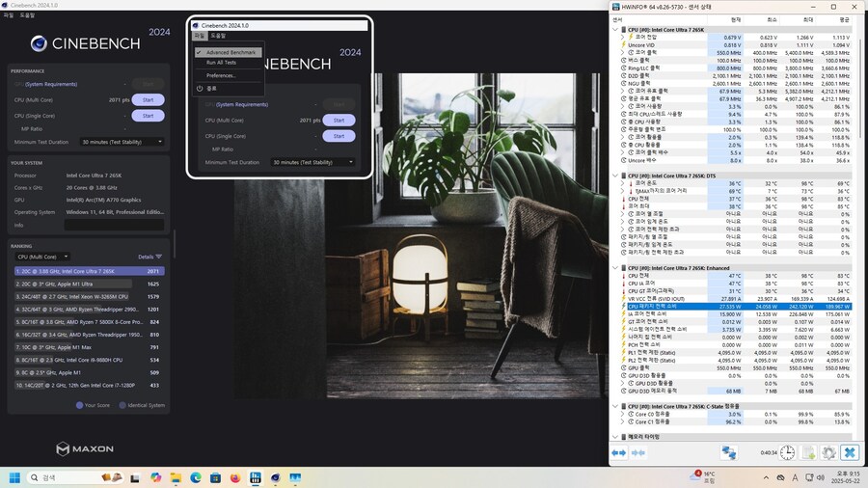The height and width of the screenshot is (488, 868).
Task: Open Microsoft Edge from the taskbar
Action: click(x=196, y=477)
